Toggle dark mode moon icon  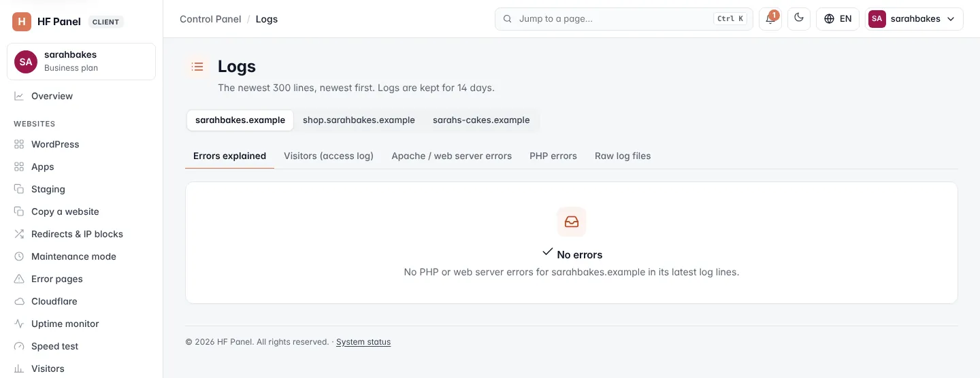point(799,19)
